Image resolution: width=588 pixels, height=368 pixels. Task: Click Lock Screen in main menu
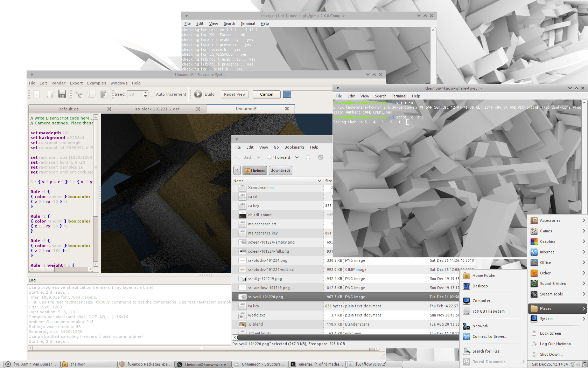(557, 333)
